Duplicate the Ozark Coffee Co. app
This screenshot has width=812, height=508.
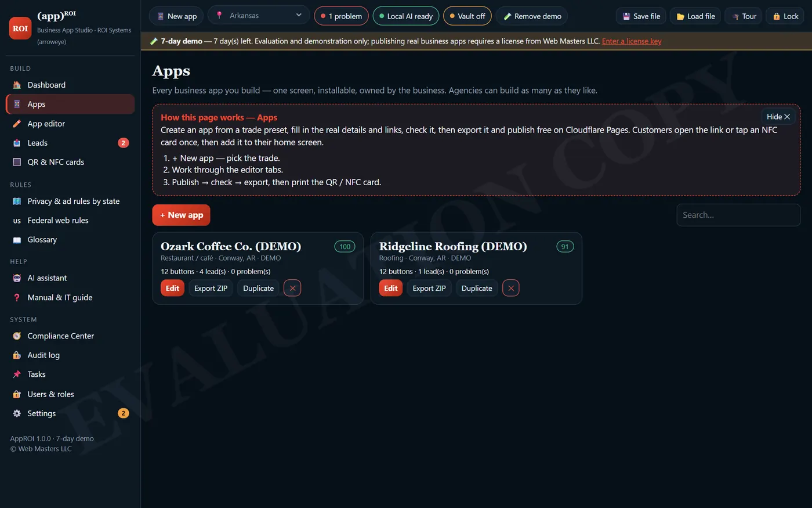point(258,288)
